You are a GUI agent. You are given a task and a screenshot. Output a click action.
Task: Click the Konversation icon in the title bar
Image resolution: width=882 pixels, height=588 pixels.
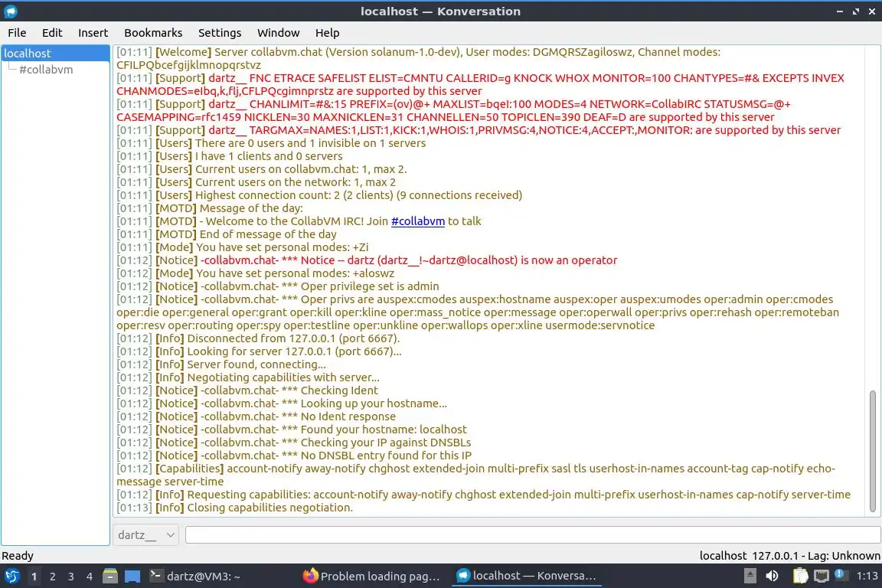(x=11, y=11)
